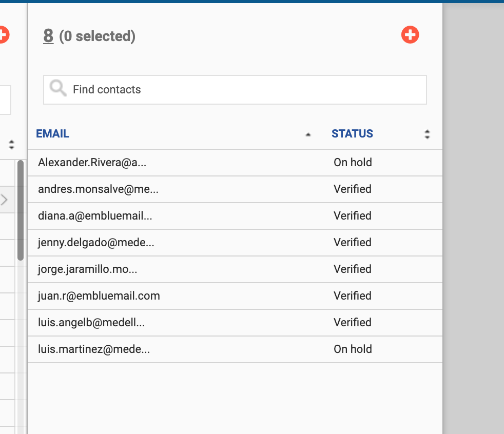Select the luis.angelb contact email
504x434 pixels.
91,323
